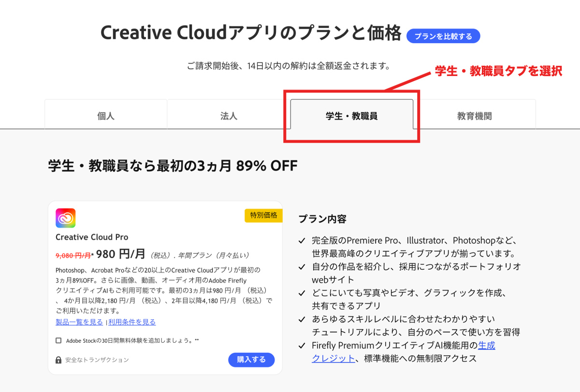Screen dimensions: 580x392
Task: Click the 980 円/月 price text
Action: [x=121, y=254]
